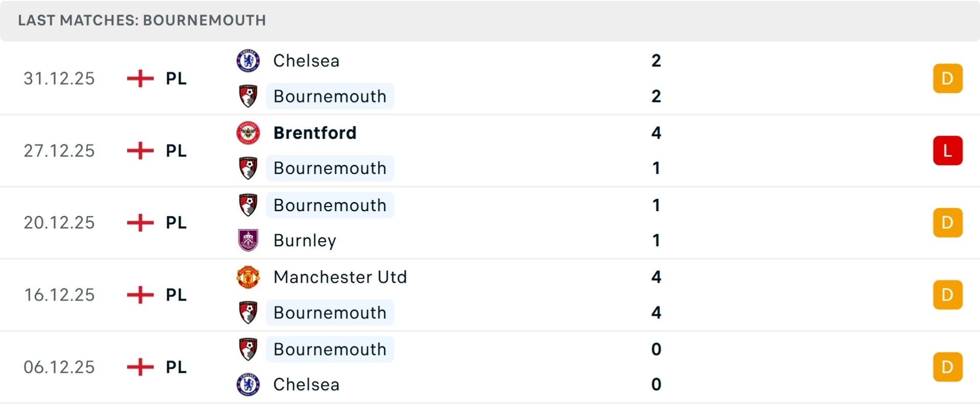Screen dimensions: 980x404
Task: Click the Bournemouth team name link
Action: pyautogui.click(x=330, y=96)
